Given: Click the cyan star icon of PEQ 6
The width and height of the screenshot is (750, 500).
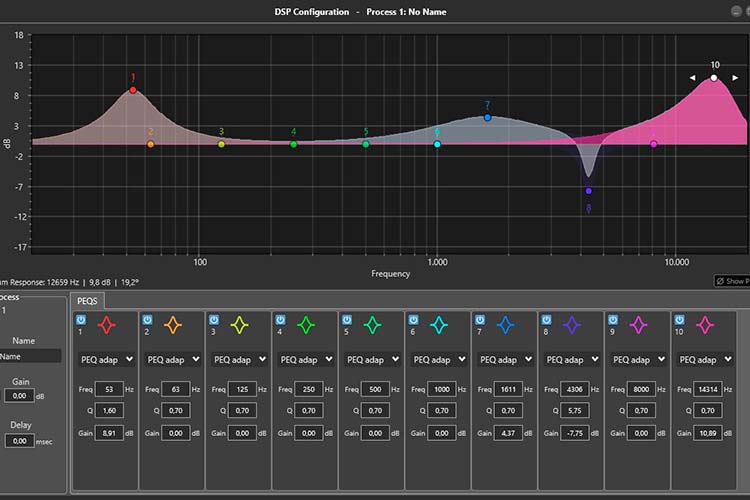Looking at the screenshot, I should pyautogui.click(x=439, y=325).
